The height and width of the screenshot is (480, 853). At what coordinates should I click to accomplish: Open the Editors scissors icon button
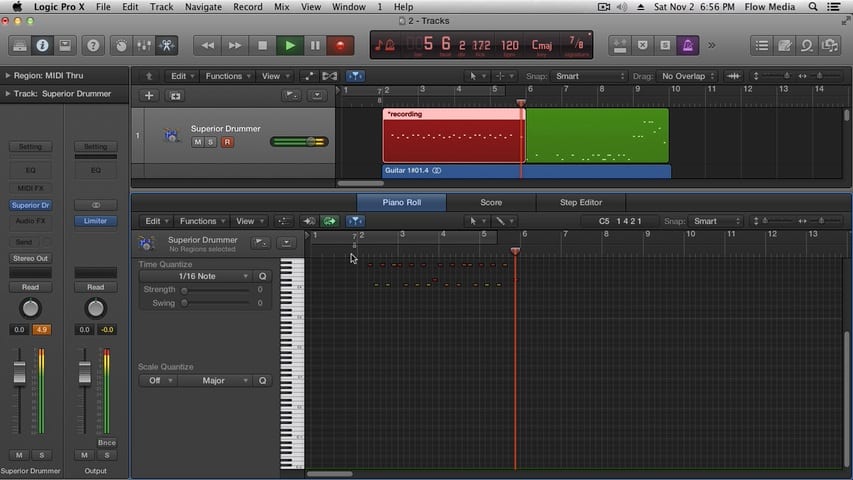pyautogui.click(x=167, y=45)
